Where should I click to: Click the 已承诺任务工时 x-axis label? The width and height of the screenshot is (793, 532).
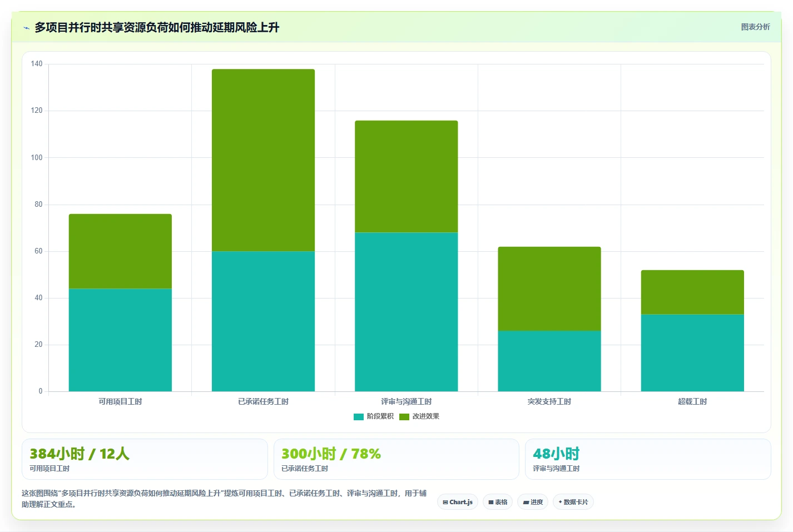pos(263,401)
